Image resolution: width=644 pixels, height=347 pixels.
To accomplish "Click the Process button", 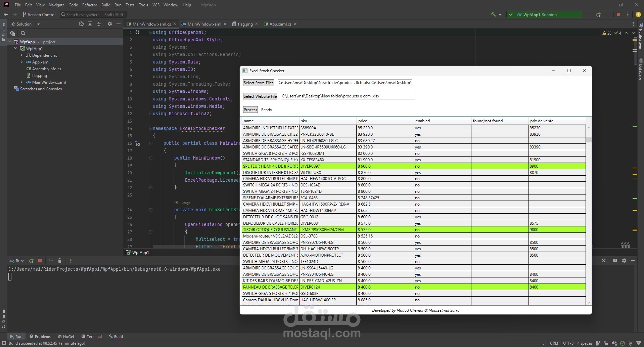I will pos(250,110).
